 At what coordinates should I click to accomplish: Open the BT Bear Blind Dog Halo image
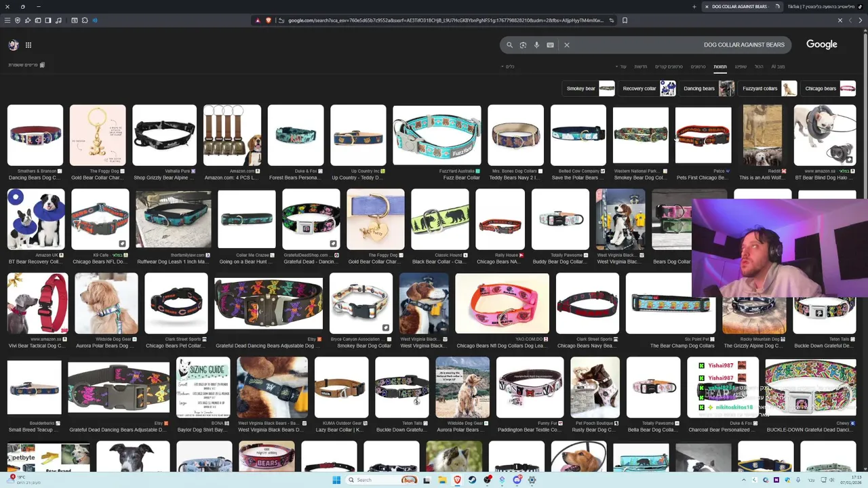click(825, 135)
